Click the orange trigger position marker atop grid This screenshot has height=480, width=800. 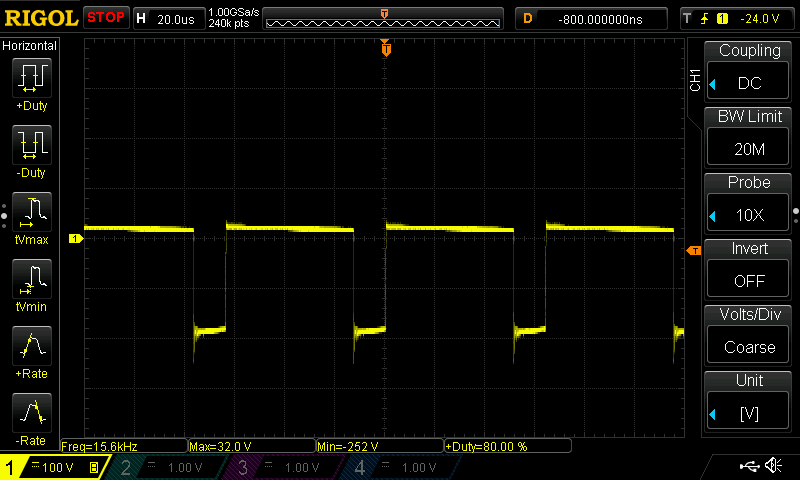(386, 48)
